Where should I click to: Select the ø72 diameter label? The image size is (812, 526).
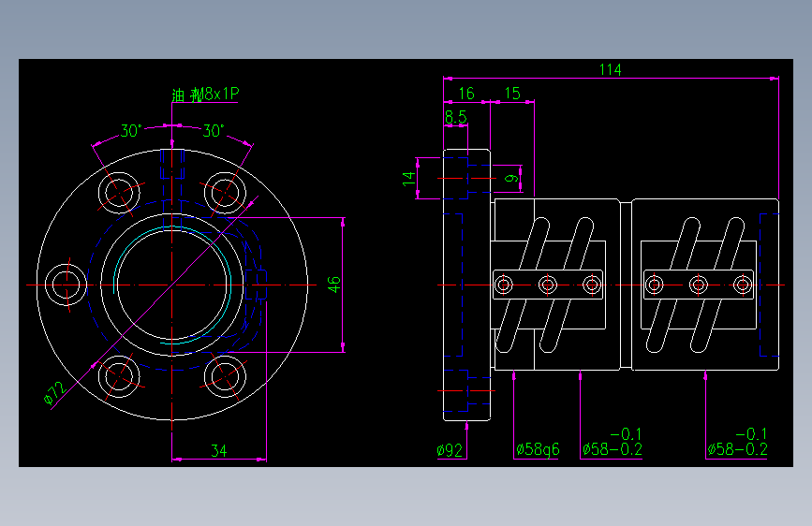point(54,393)
